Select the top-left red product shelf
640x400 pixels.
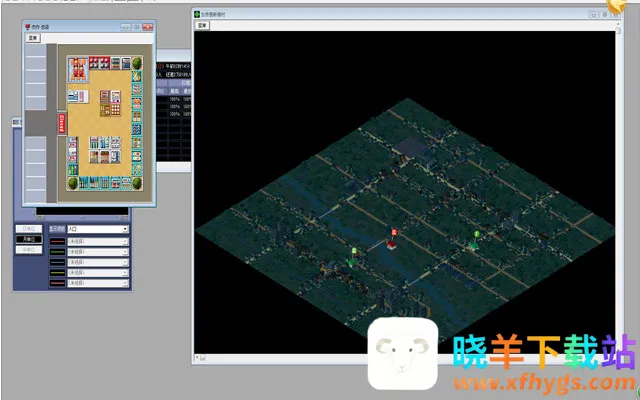[77, 67]
